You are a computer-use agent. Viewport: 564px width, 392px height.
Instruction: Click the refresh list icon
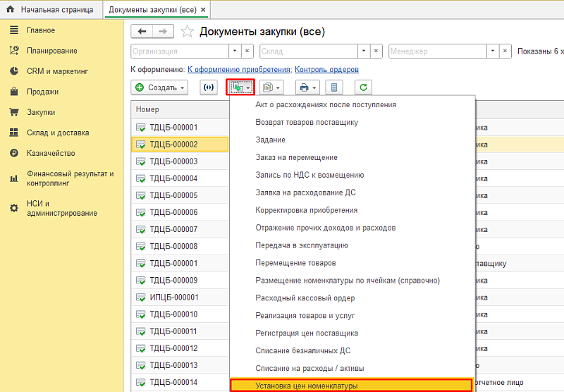[364, 87]
